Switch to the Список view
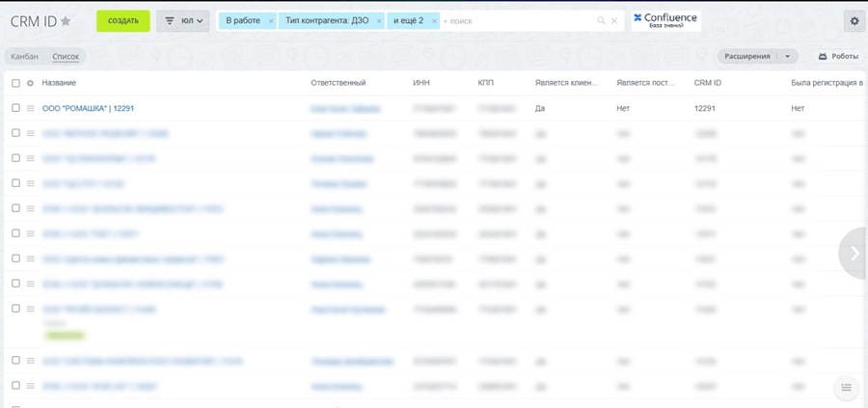868x408 pixels. pos(66,57)
